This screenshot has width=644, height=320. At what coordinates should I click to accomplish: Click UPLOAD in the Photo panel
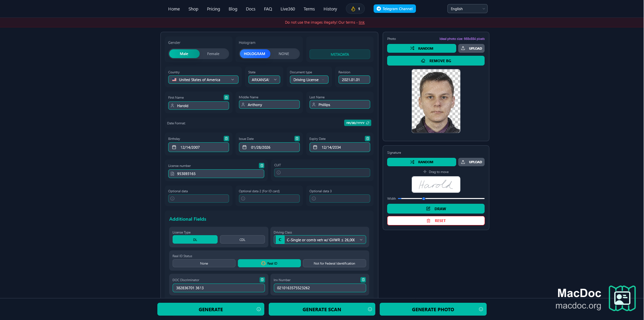[x=471, y=48]
